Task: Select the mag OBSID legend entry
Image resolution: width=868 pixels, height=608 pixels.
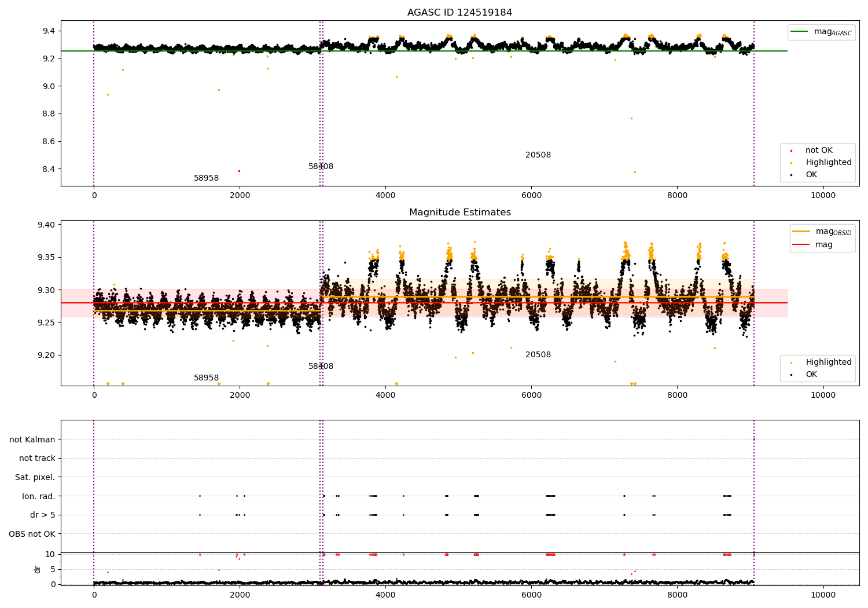Action: click(x=821, y=232)
